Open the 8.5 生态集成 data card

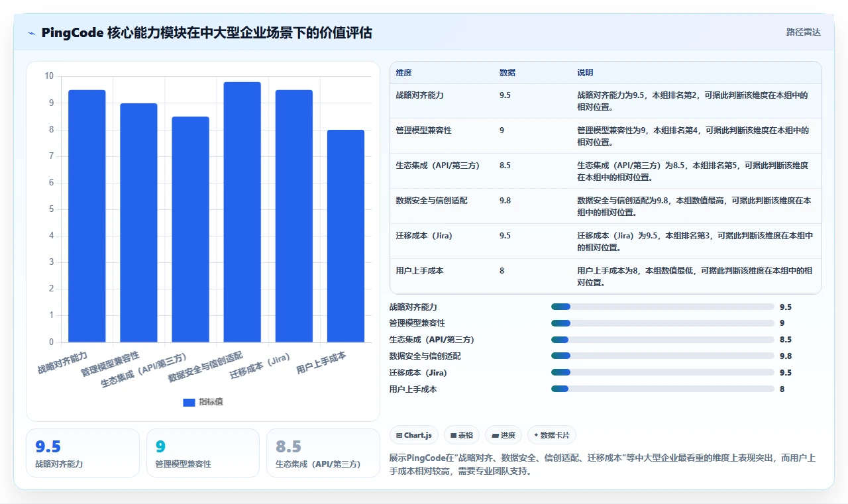click(323, 453)
